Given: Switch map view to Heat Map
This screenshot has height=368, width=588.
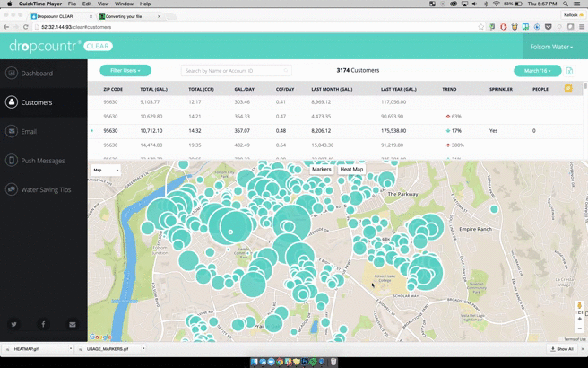Looking at the screenshot, I should pyautogui.click(x=351, y=169).
